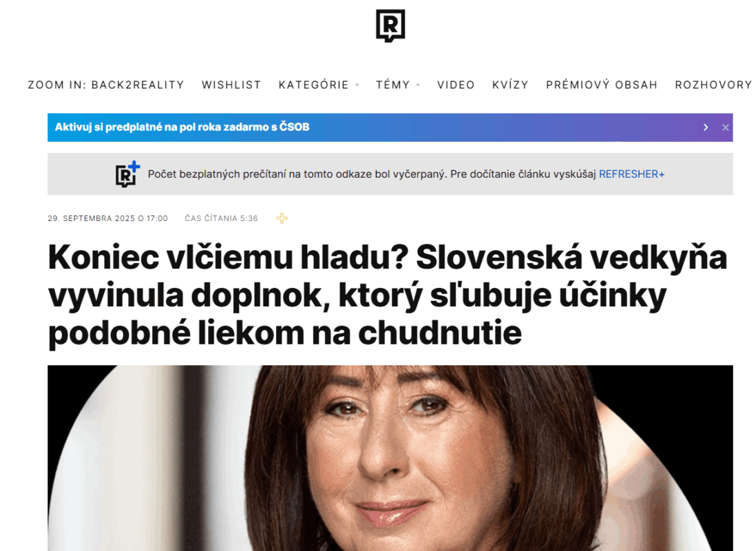Follow the REFRESHER+ subscription link
This screenshot has width=756, height=551.
coord(631,174)
